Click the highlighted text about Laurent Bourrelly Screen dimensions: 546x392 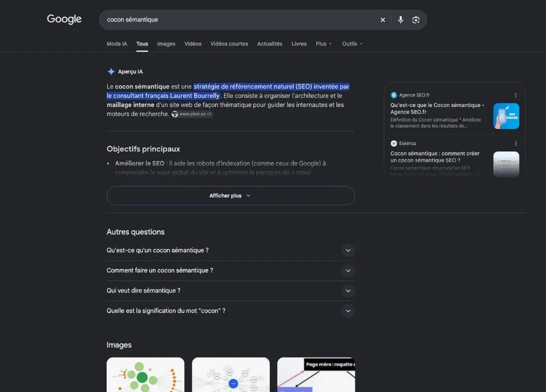click(228, 91)
